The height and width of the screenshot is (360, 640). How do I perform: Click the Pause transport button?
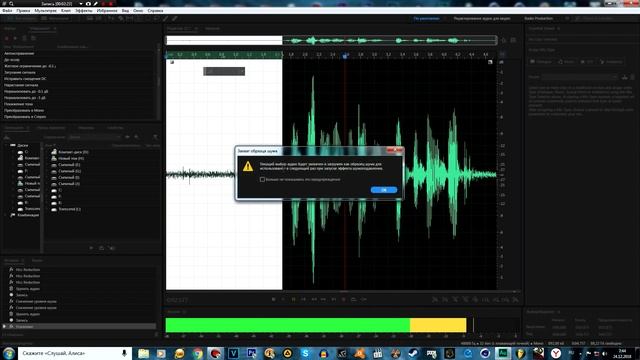coord(293,299)
